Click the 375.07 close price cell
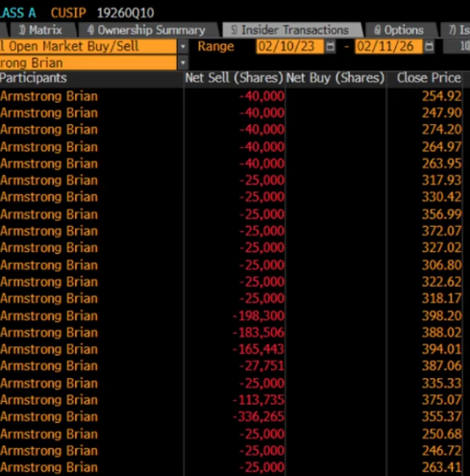470x476 pixels. tap(441, 400)
